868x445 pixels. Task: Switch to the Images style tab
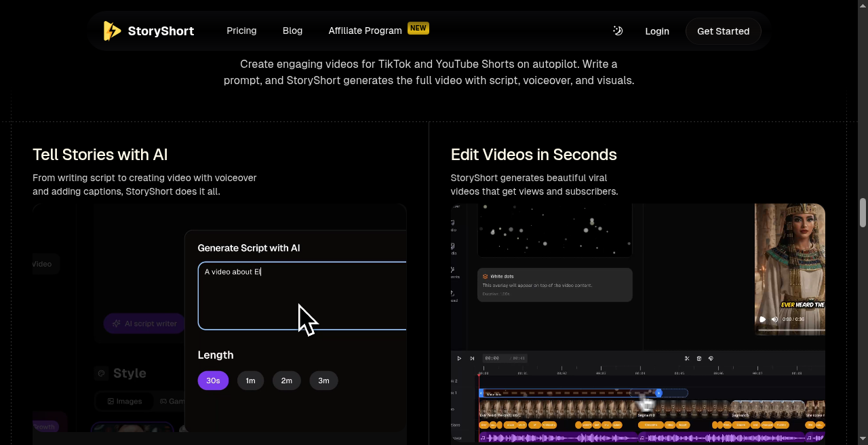(125, 401)
